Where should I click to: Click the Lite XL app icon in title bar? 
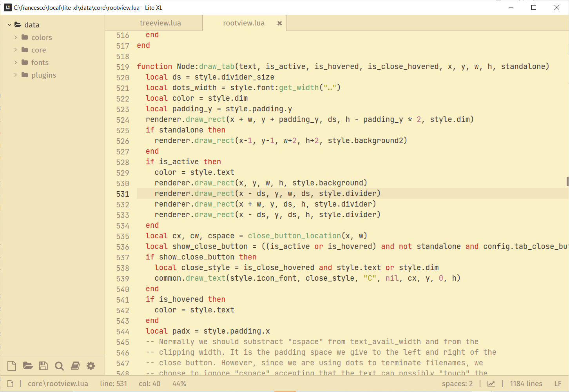(x=7, y=7)
